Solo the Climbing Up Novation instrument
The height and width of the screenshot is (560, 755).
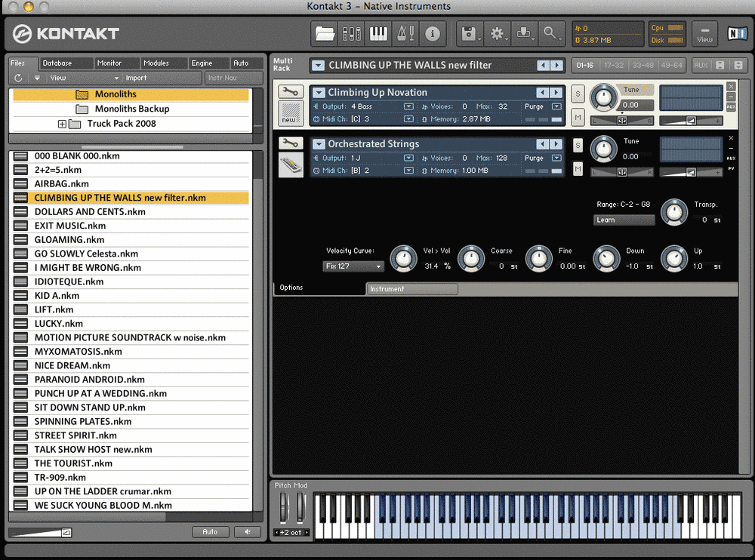[x=578, y=94]
